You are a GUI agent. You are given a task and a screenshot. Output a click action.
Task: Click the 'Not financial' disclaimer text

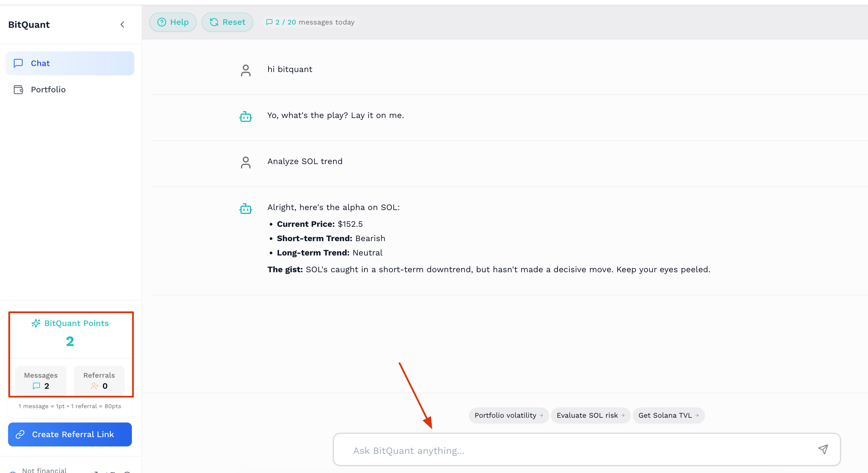point(44,470)
